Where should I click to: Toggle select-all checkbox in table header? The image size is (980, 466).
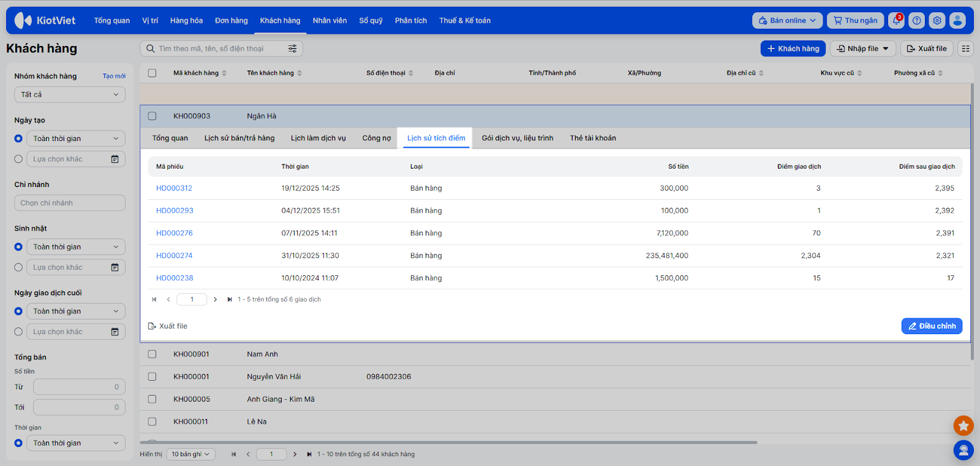pos(153,73)
